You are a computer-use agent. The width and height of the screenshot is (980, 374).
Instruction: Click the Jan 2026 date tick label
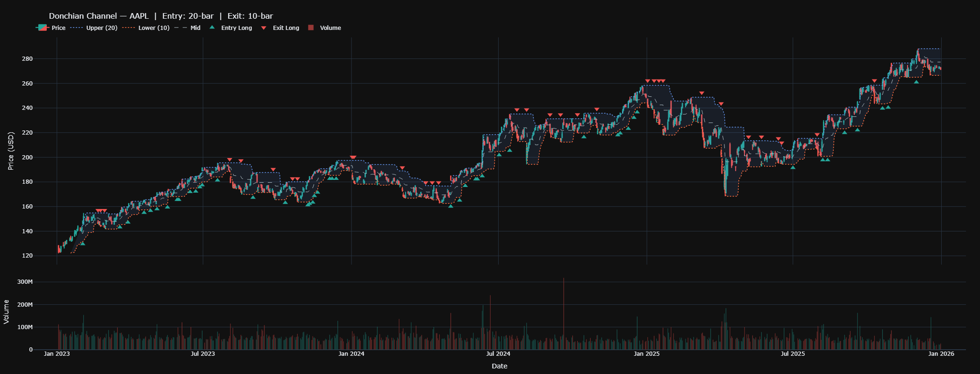tap(941, 354)
